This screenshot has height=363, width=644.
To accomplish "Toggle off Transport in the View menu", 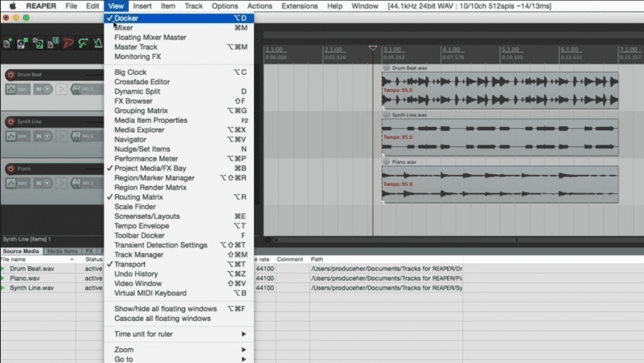I will coord(130,264).
